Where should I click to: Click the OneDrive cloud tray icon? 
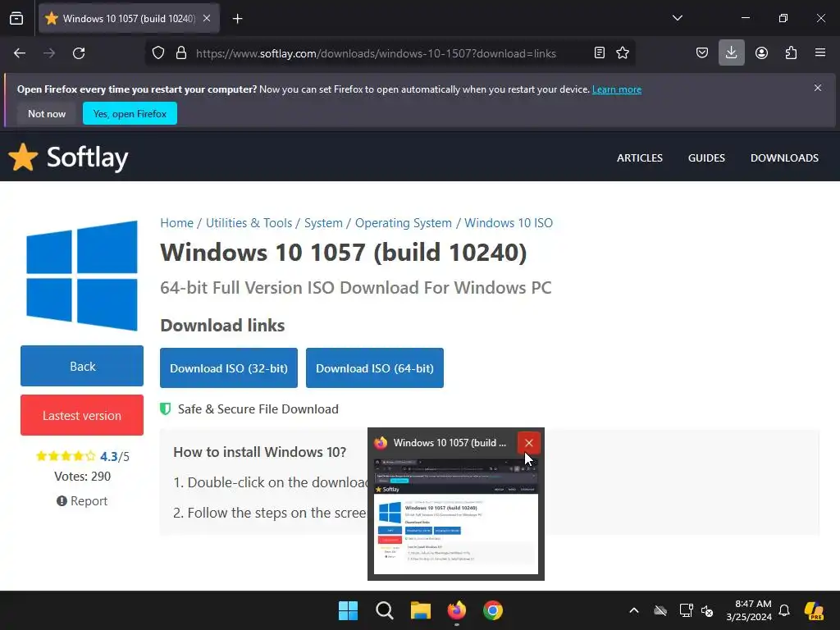(x=660, y=610)
